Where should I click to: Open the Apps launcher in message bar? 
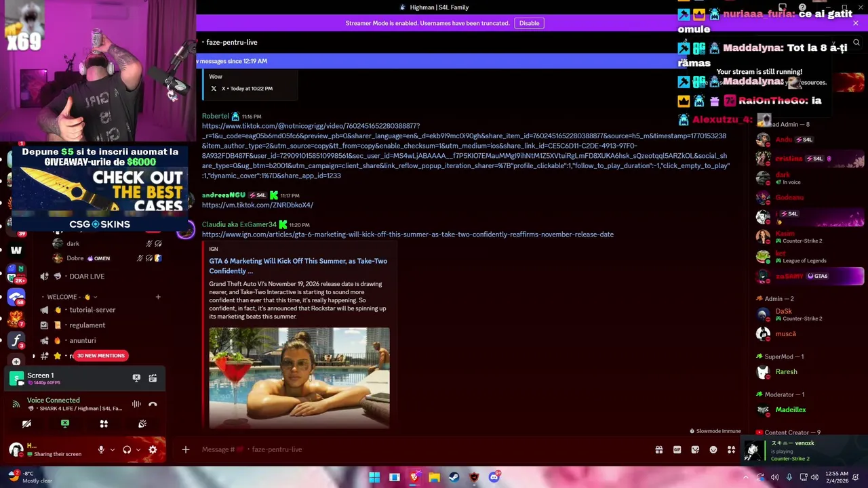[x=731, y=449]
